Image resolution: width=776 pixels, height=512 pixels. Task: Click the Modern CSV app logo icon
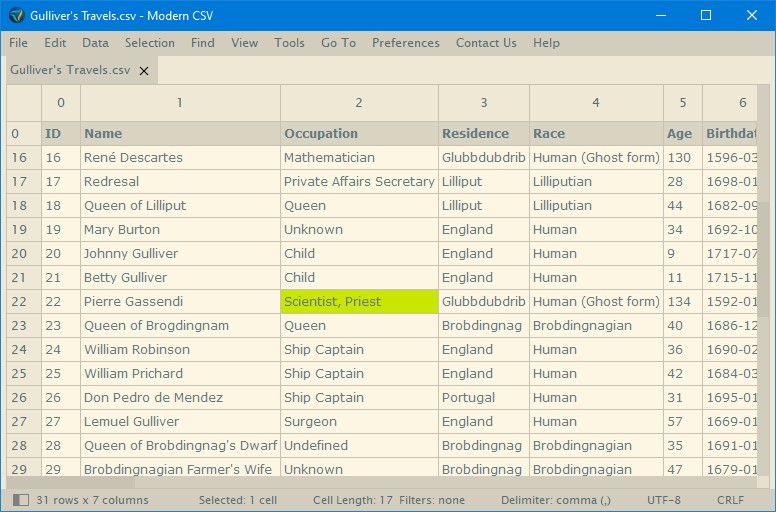(x=16, y=15)
